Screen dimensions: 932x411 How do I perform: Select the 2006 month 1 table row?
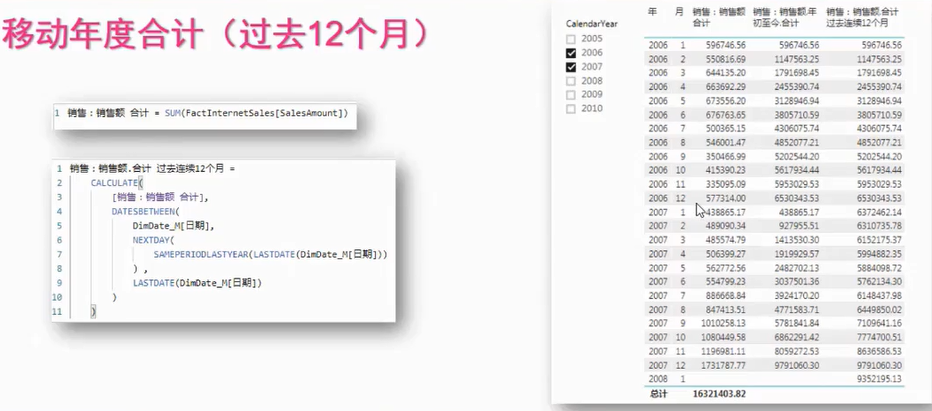pyautogui.click(x=774, y=45)
